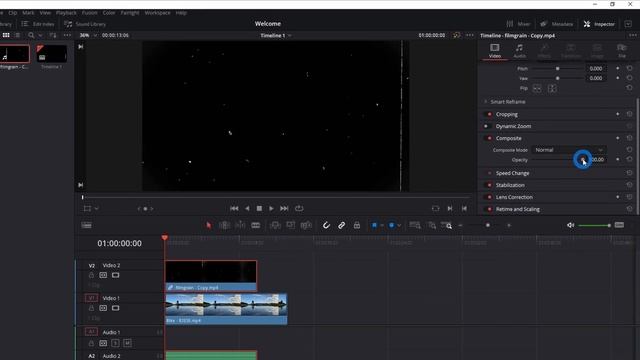Open the Mixer panel button
This screenshot has width=640, height=360.
pyautogui.click(x=518, y=24)
